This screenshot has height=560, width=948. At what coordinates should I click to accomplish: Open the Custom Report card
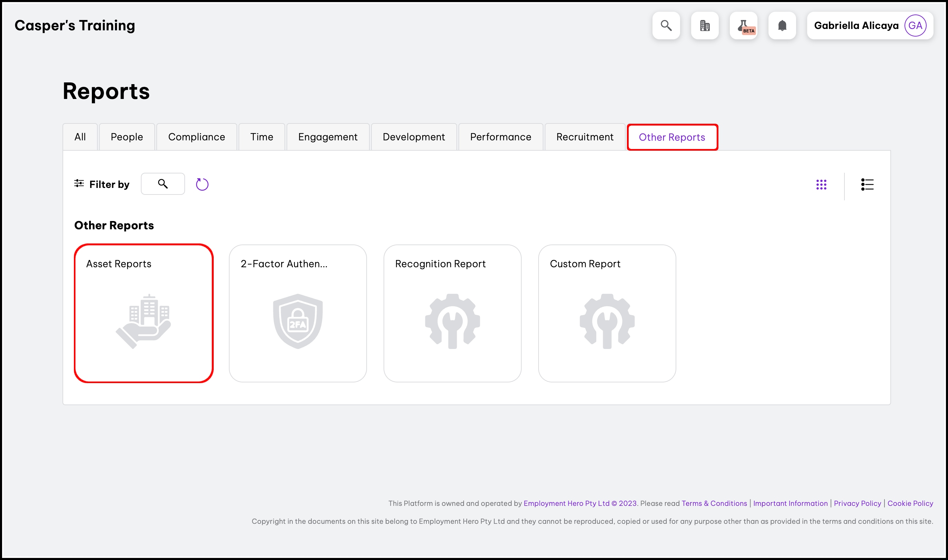[607, 313]
